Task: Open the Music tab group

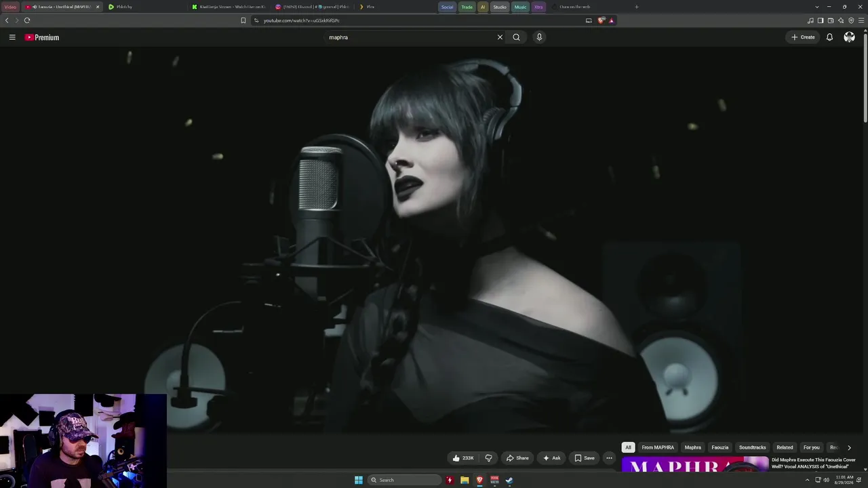Action: pyautogui.click(x=520, y=7)
